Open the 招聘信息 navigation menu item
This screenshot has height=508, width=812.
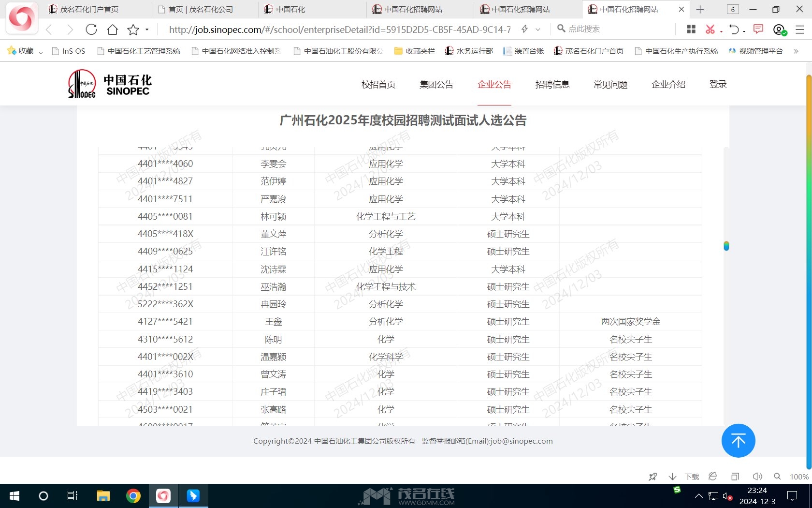pyautogui.click(x=552, y=85)
